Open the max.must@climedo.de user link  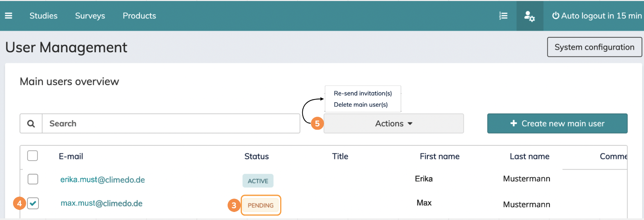[x=101, y=204]
